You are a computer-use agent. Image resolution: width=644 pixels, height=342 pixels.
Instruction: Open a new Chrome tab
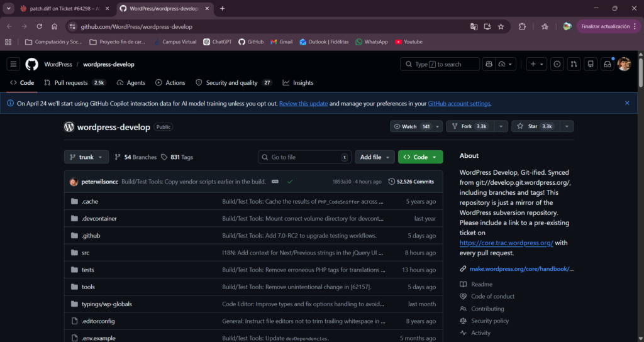pos(222,8)
